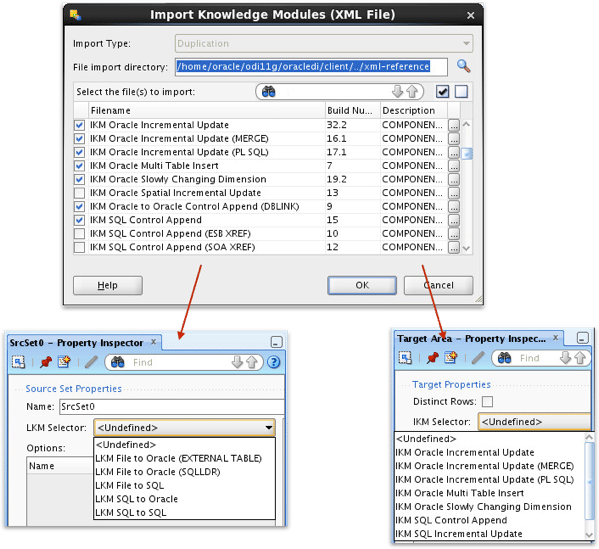The height and width of the screenshot is (549, 599).
Task: Click the file list vertical scrollbar thumb
Action: 466,154
